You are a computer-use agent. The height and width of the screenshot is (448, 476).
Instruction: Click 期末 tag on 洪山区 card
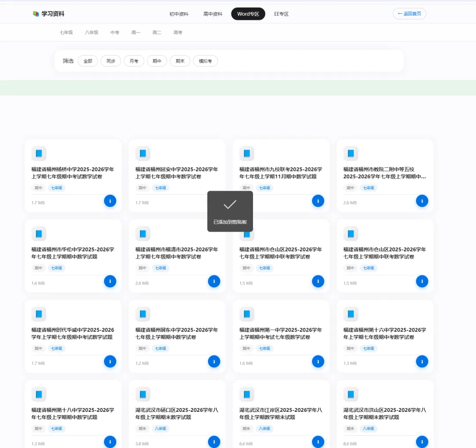(350, 429)
